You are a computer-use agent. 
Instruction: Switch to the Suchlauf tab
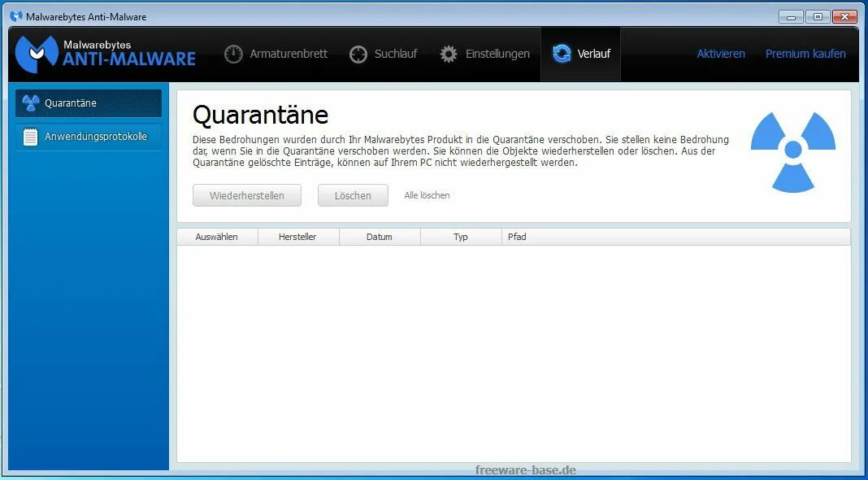coord(383,55)
